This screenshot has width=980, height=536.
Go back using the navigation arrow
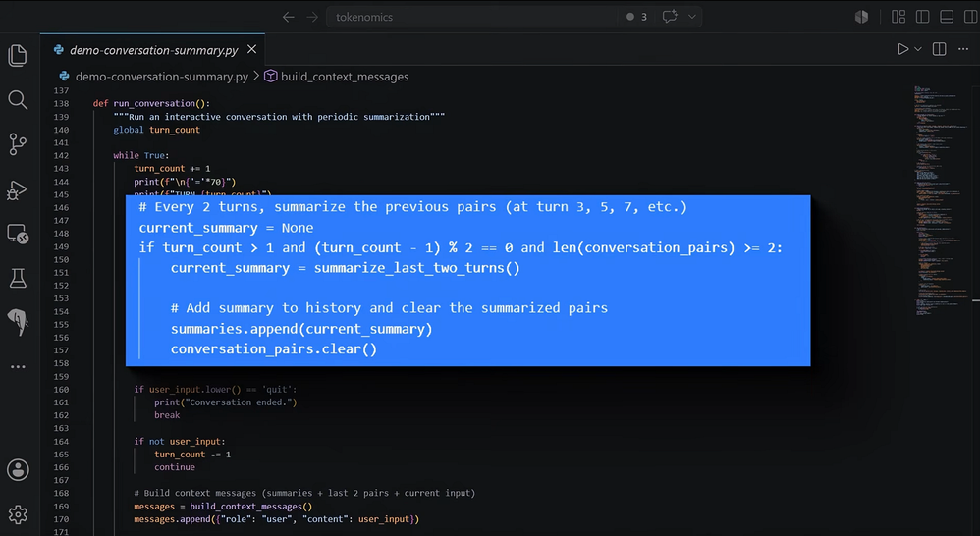[x=288, y=17]
